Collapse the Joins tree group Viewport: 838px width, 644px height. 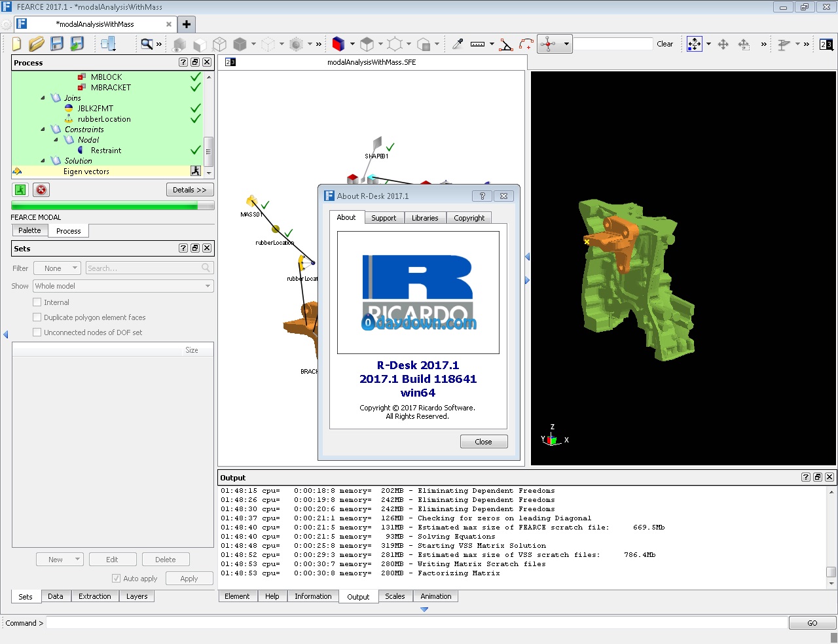coord(43,98)
